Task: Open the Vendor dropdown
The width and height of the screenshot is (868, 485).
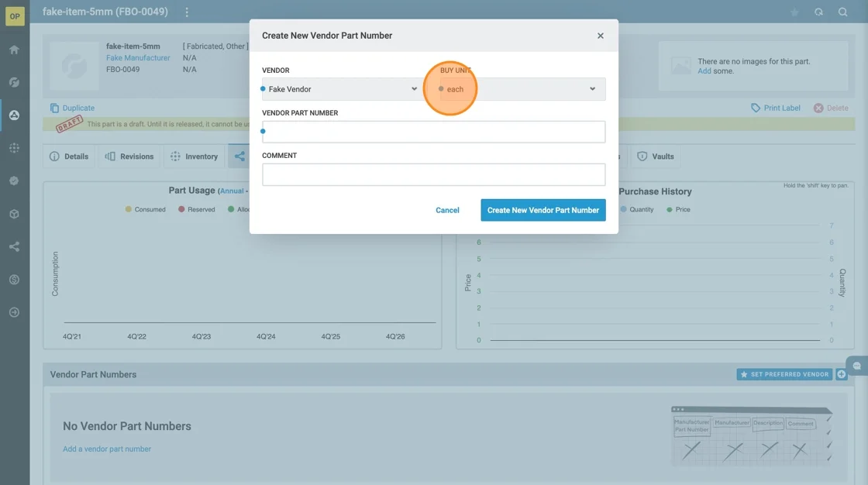Action: pos(341,89)
